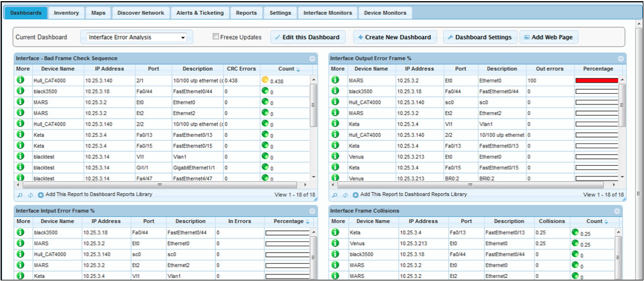Add Output Error Frame report to Dashboard Reports Library
644x281 pixels.
pyautogui.click(x=410, y=194)
